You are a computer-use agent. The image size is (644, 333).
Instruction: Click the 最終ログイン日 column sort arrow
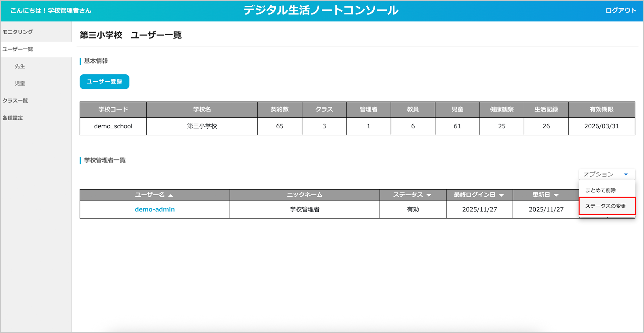pos(501,195)
